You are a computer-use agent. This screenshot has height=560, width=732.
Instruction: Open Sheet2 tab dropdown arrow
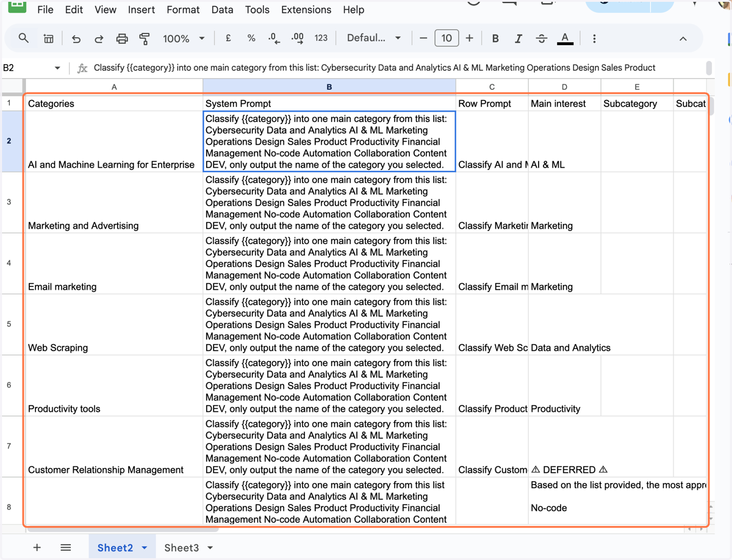[145, 548]
